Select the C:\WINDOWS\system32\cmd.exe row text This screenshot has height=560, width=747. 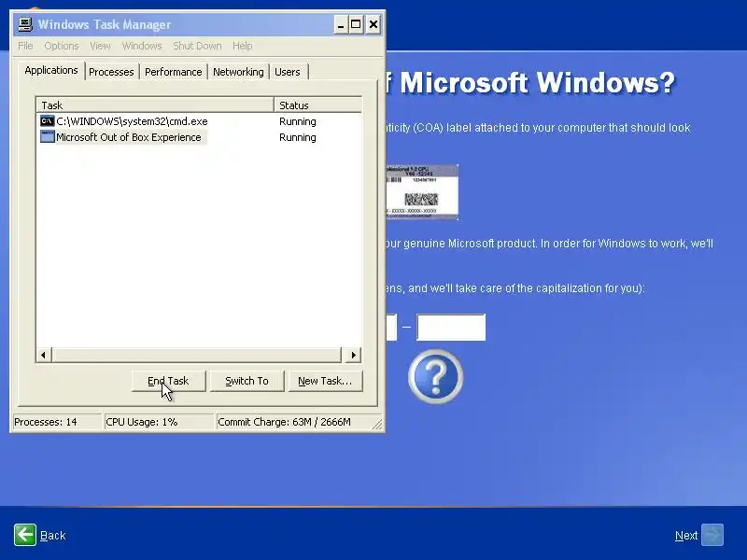[132, 121]
